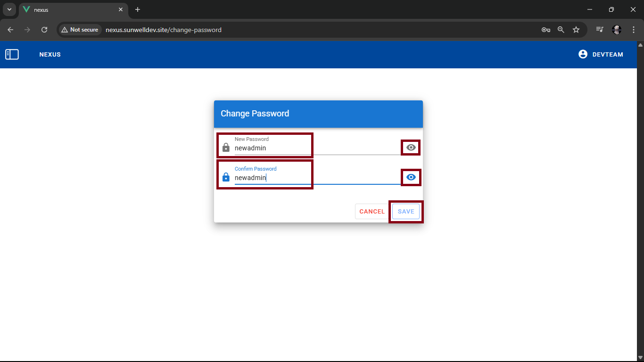644x362 pixels.
Task: Toggle the sidebar navigation panel icon
Action: pyautogui.click(x=12, y=55)
